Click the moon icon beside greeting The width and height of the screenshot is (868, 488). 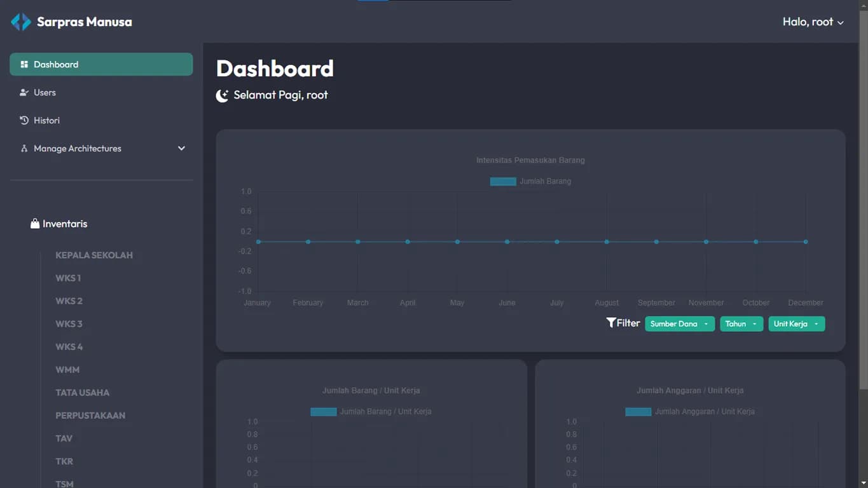[x=222, y=96]
